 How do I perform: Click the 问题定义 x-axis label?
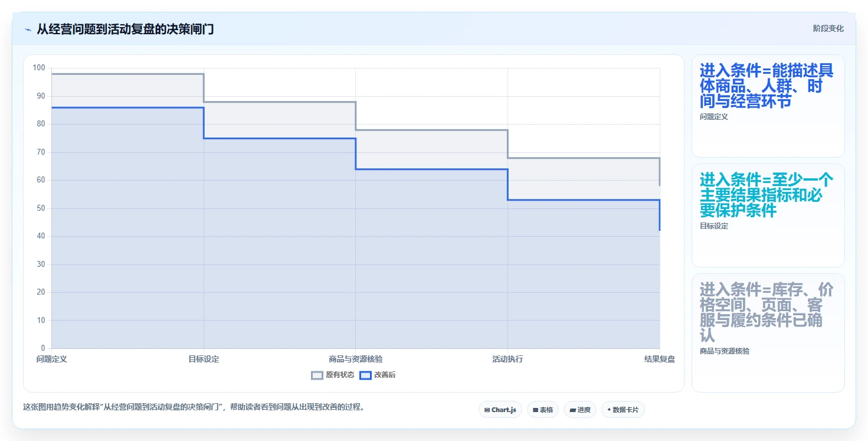52,359
